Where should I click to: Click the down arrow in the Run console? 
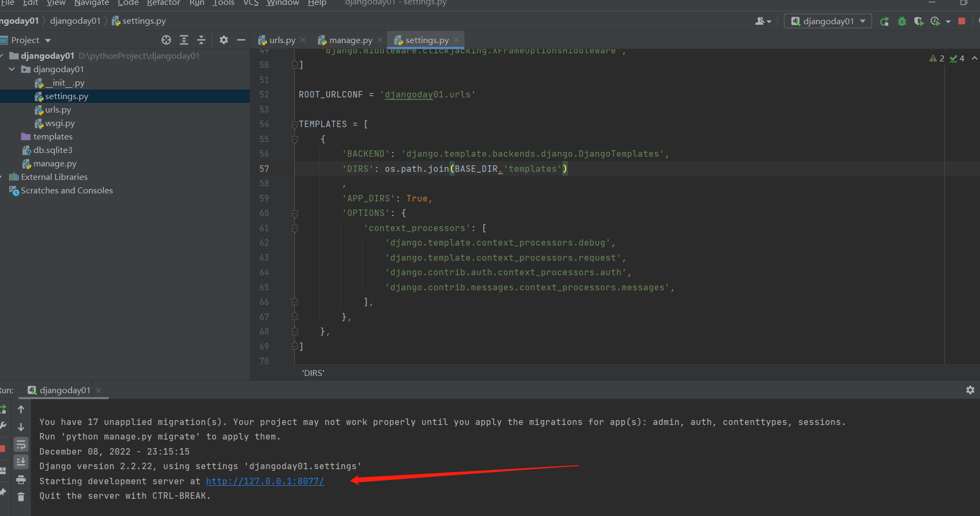(x=21, y=427)
